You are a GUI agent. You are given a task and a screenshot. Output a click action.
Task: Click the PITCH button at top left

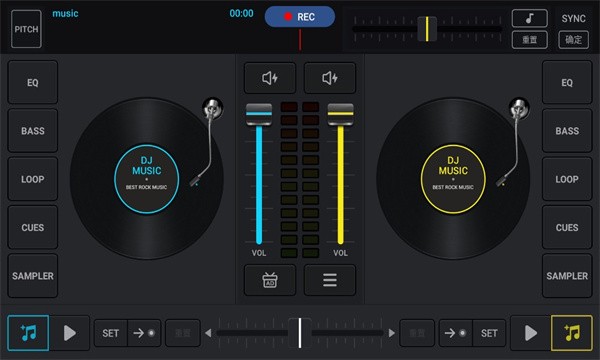click(x=26, y=29)
